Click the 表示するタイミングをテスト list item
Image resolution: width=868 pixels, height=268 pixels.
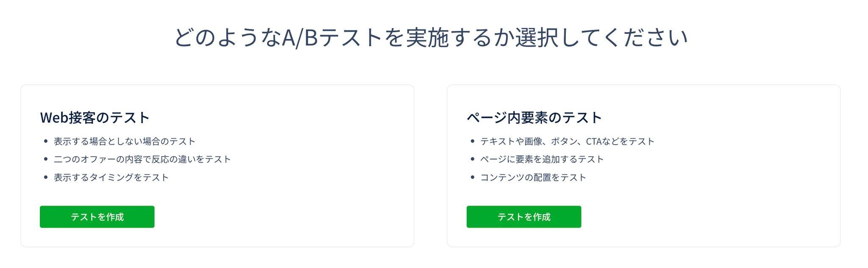pyautogui.click(x=111, y=177)
